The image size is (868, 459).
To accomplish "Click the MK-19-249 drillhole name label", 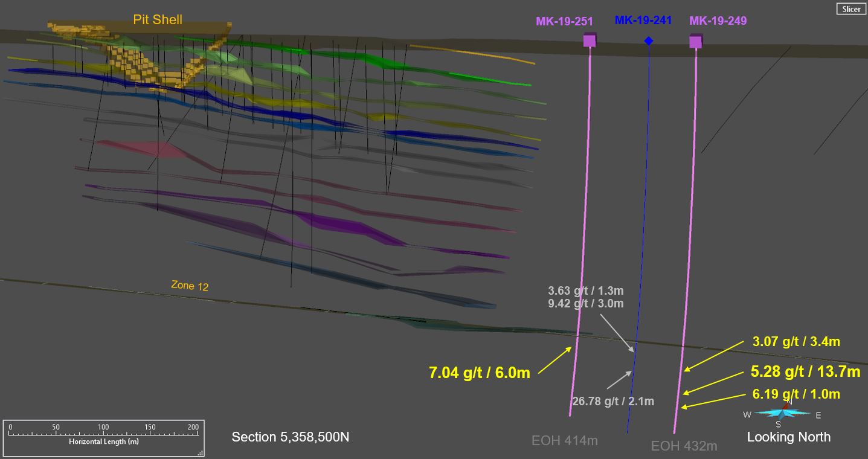I will (x=718, y=21).
